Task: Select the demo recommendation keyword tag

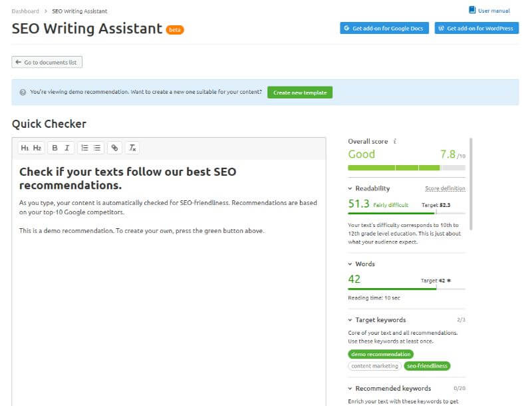Action: (x=380, y=354)
